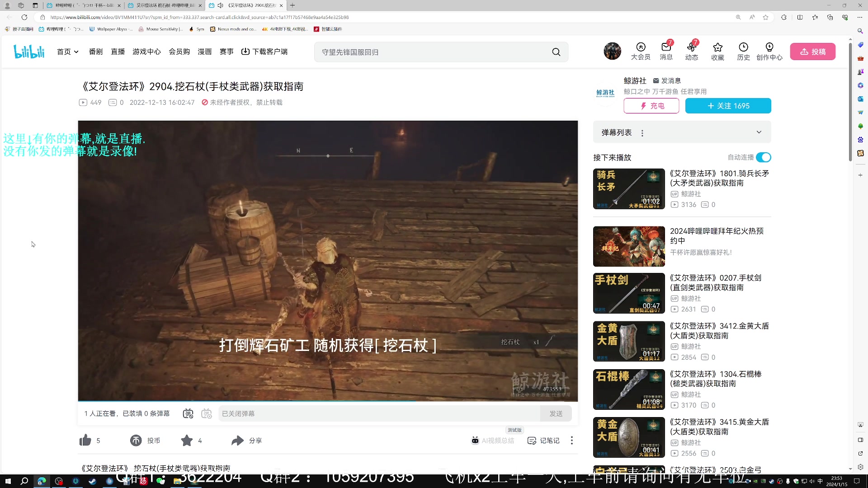
Task: Open 弹幕列表 options three-dot icon
Action: point(642,133)
